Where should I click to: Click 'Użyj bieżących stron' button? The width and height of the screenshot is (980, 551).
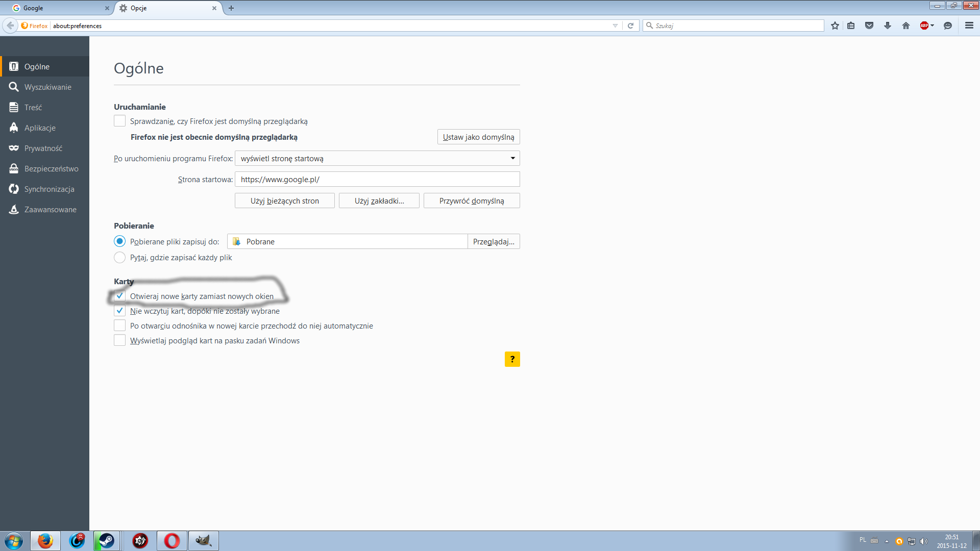point(285,201)
